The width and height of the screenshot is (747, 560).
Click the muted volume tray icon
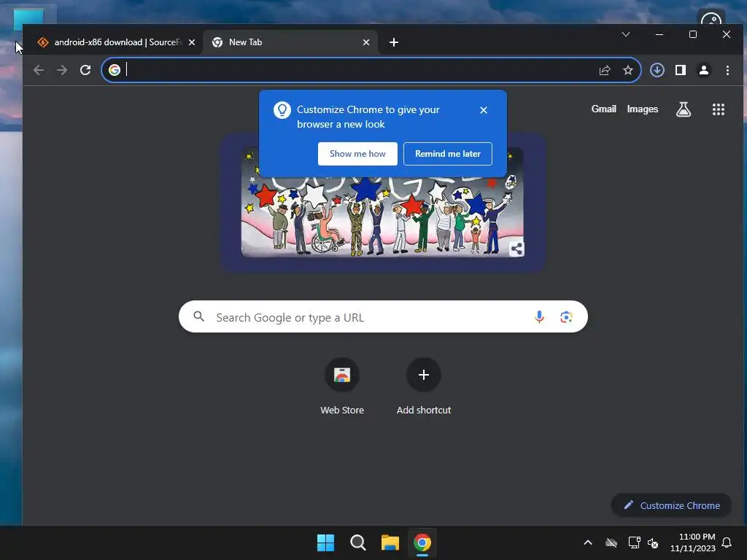point(653,542)
